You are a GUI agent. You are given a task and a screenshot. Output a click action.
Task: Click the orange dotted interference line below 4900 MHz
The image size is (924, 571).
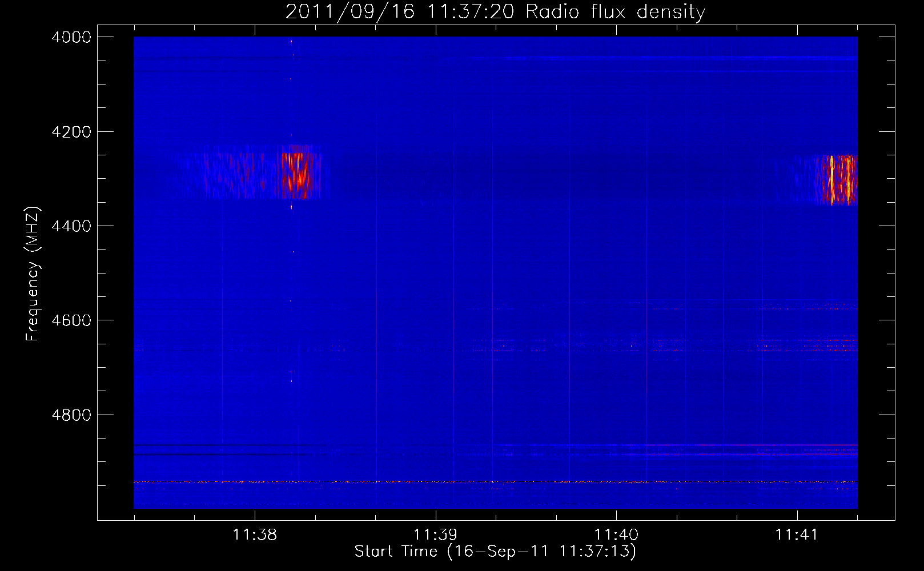[495, 482]
